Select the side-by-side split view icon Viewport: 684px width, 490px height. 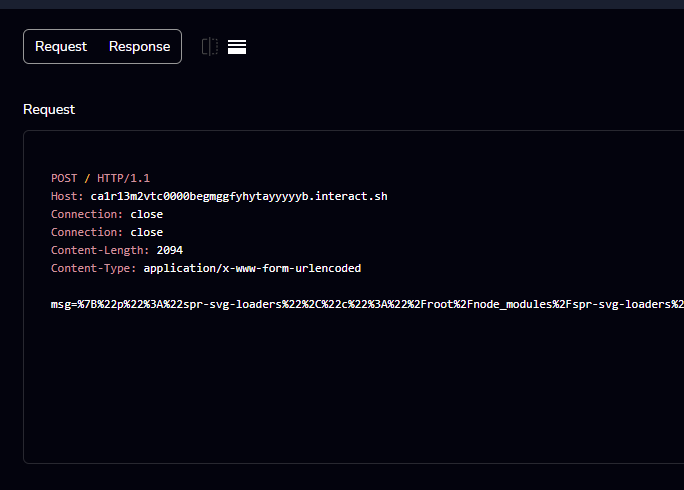(210, 47)
